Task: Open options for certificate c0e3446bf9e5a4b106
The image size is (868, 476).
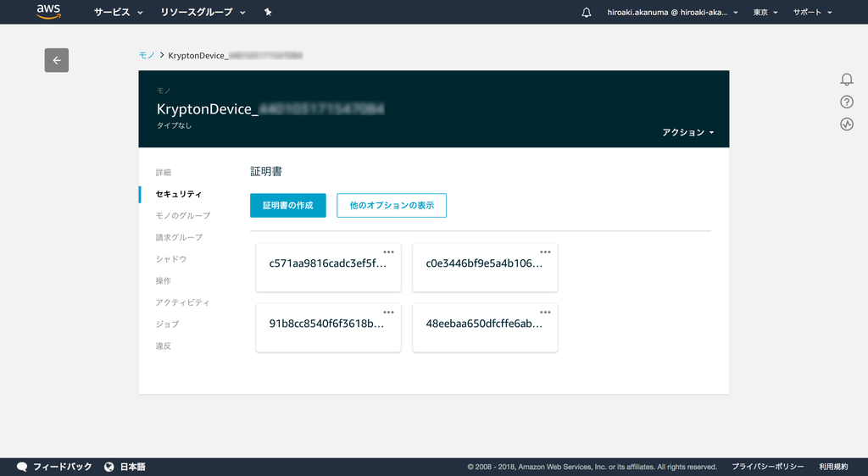Action: pos(545,252)
